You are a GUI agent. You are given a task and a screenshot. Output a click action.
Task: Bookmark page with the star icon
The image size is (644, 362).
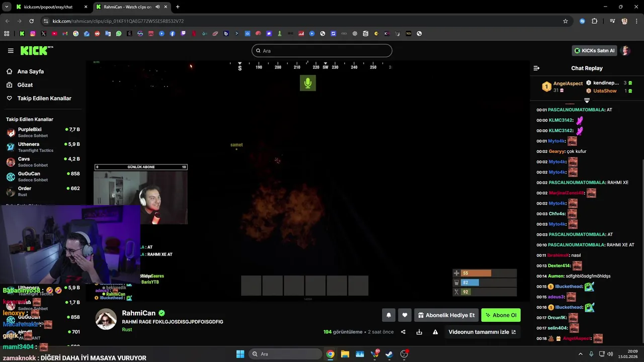click(566, 21)
